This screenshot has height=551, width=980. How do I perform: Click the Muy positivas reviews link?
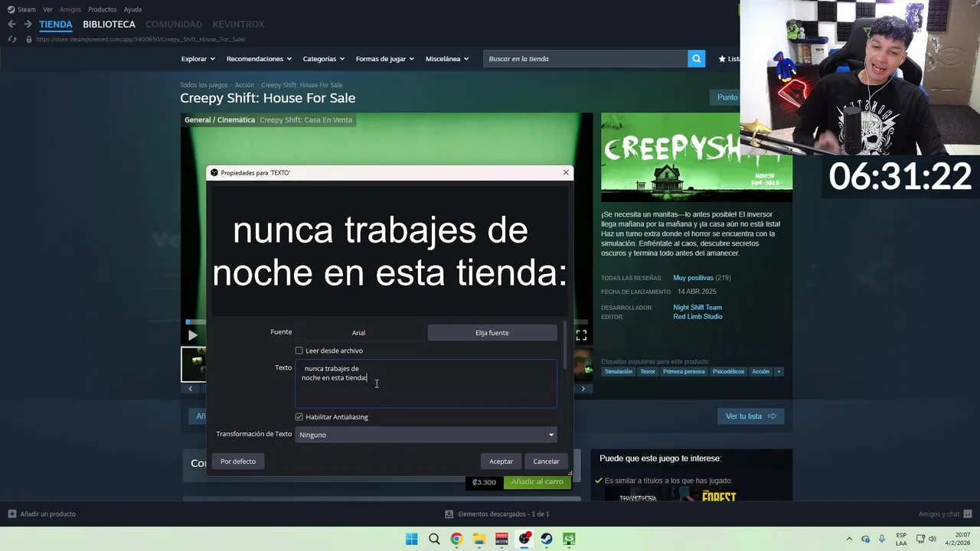pos(693,278)
